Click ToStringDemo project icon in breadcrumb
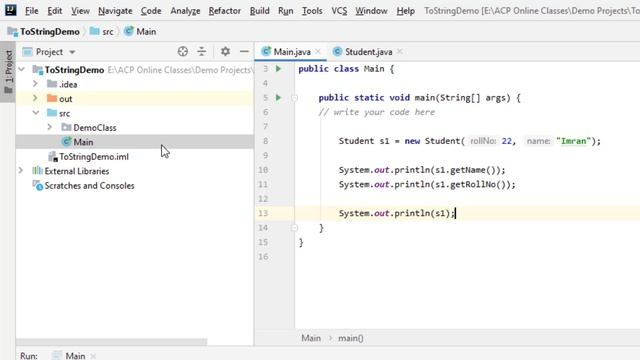 click(13, 31)
